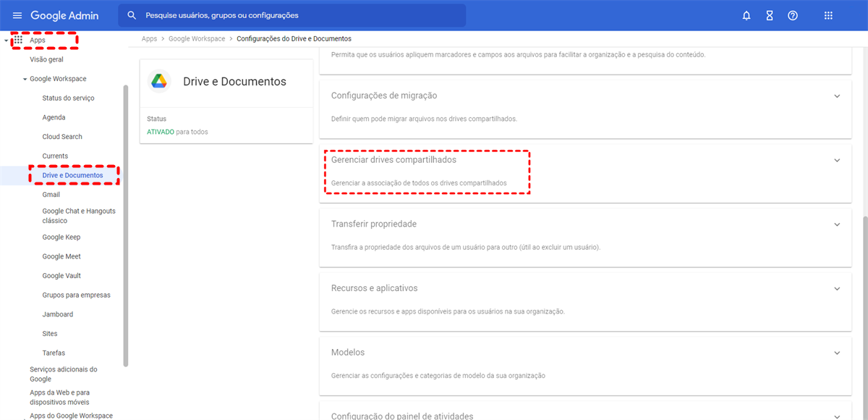
Task: Click 'Gerencie os recursos e apps' description
Action: tap(447, 311)
